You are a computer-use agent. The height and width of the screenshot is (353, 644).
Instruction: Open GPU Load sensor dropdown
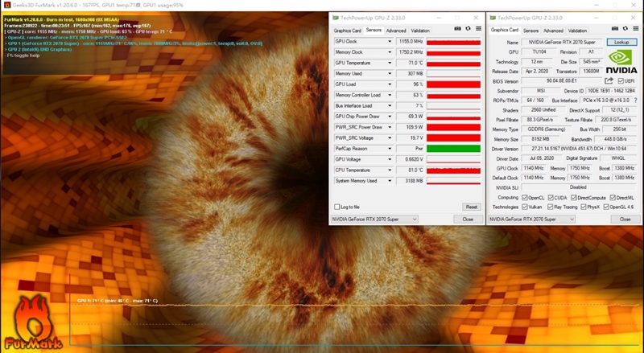coord(390,84)
